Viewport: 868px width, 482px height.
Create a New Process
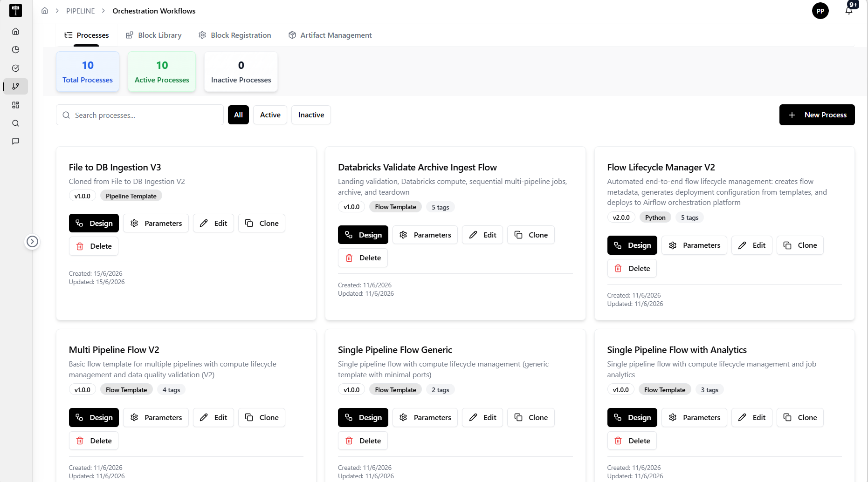[817, 115]
